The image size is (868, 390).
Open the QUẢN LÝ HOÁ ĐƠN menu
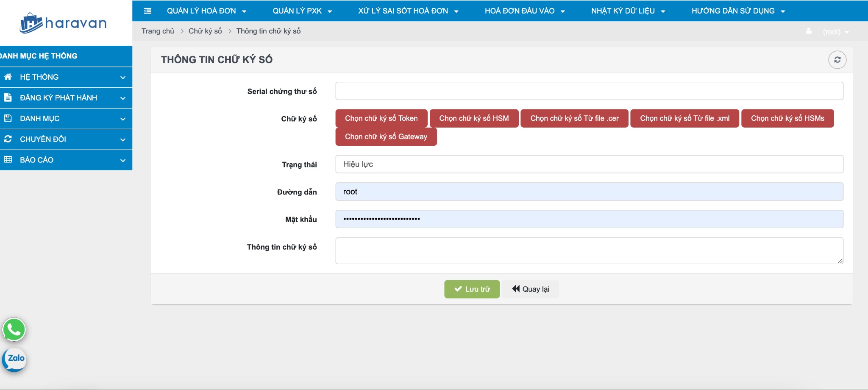click(x=206, y=11)
